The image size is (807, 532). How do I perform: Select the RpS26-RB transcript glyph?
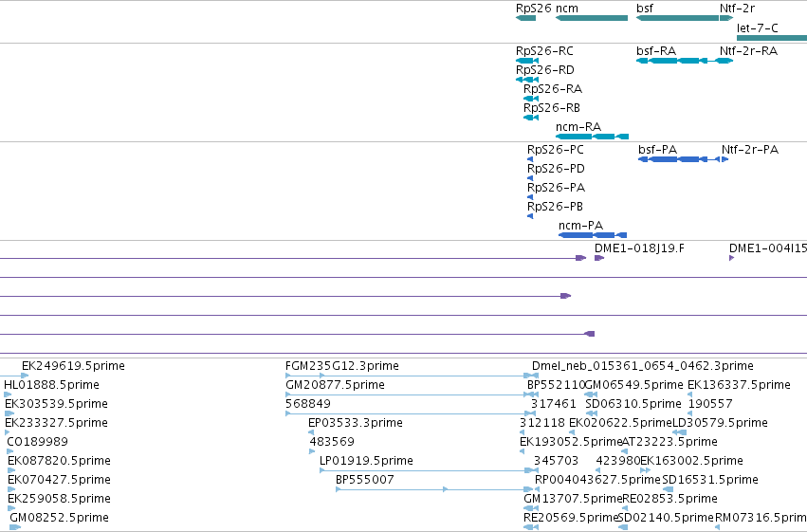pyautogui.click(x=531, y=118)
